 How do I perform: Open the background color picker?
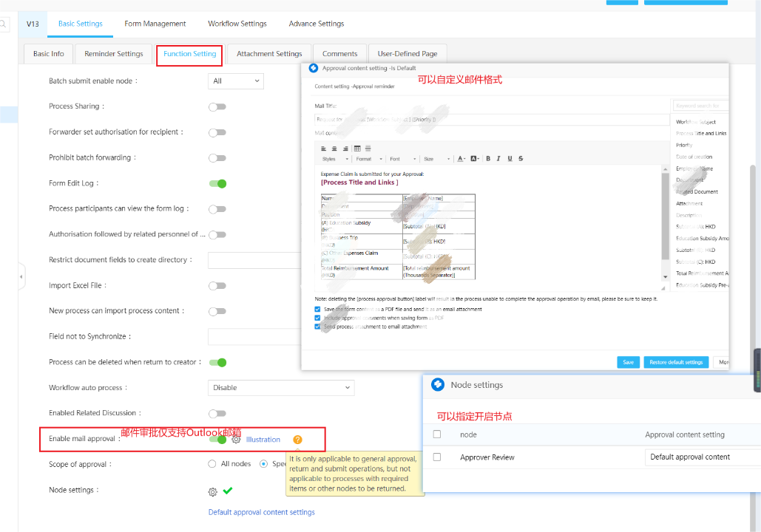point(475,159)
